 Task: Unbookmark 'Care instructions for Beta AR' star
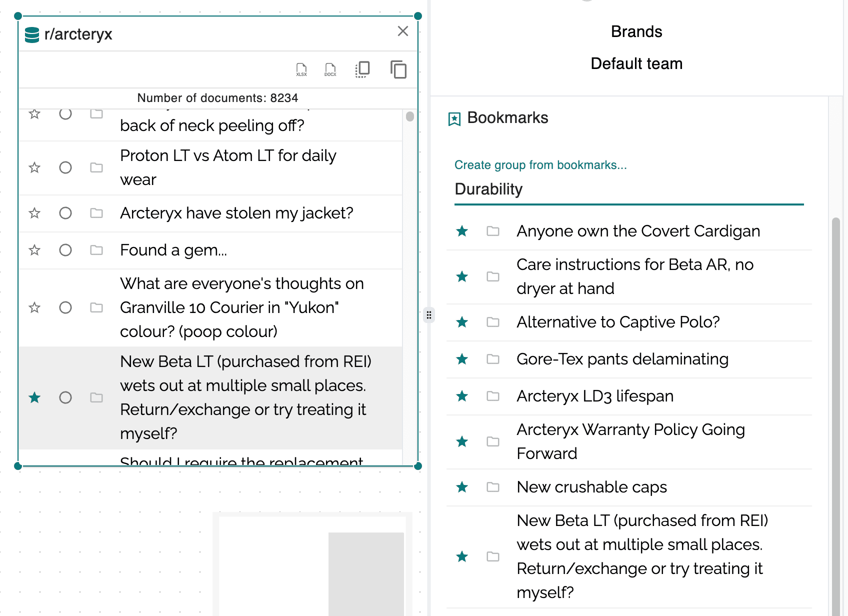pyautogui.click(x=462, y=276)
